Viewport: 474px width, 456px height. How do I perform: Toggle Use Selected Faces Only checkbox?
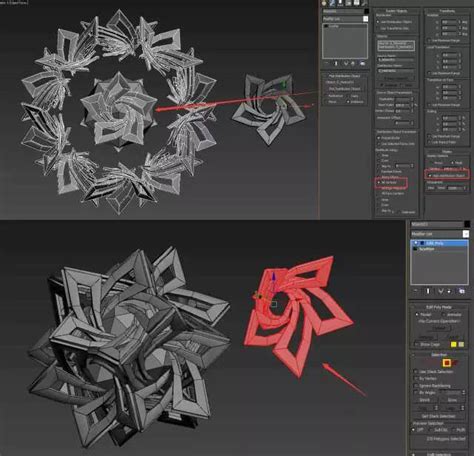(x=378, y=144)
